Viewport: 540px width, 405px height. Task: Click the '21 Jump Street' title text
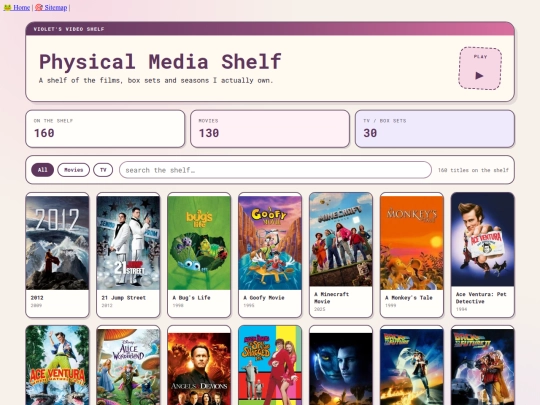tap(124, 298)
